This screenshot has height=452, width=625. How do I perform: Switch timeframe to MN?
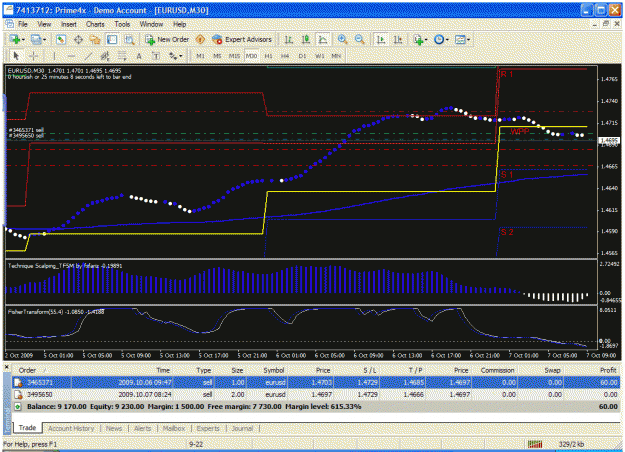point(336,56)
